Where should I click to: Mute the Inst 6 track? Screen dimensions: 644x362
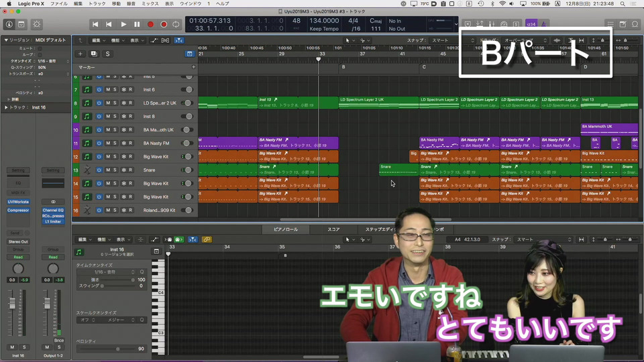108,89
